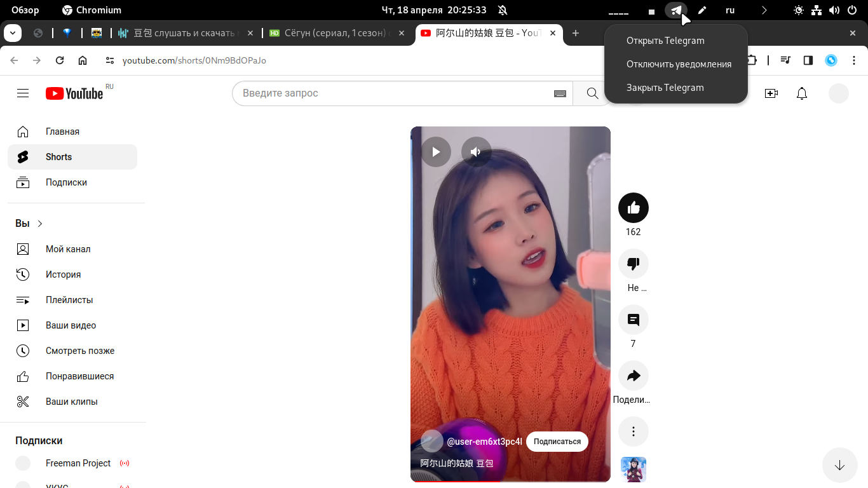Open the media control icon in the Chromium toolbar
Screen dimensions: 868x488
pos(786,60)
